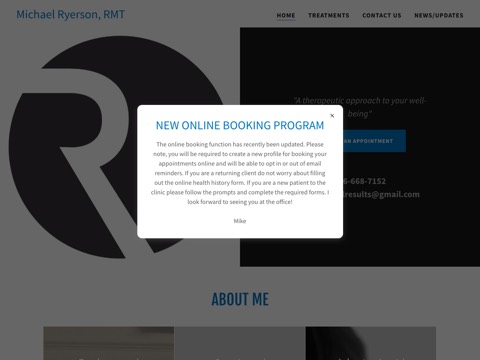Viewport: 480px width, 360px height.
Task: Open the Home menu item
Action: (286, 15)
